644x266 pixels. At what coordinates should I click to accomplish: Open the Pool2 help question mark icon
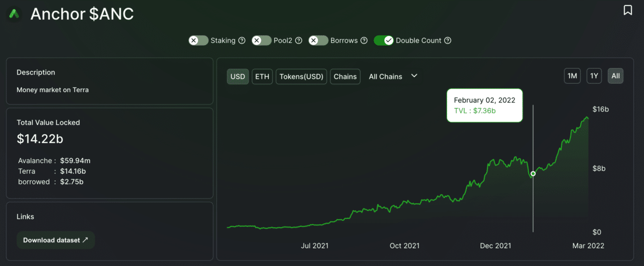click(298, 40)
